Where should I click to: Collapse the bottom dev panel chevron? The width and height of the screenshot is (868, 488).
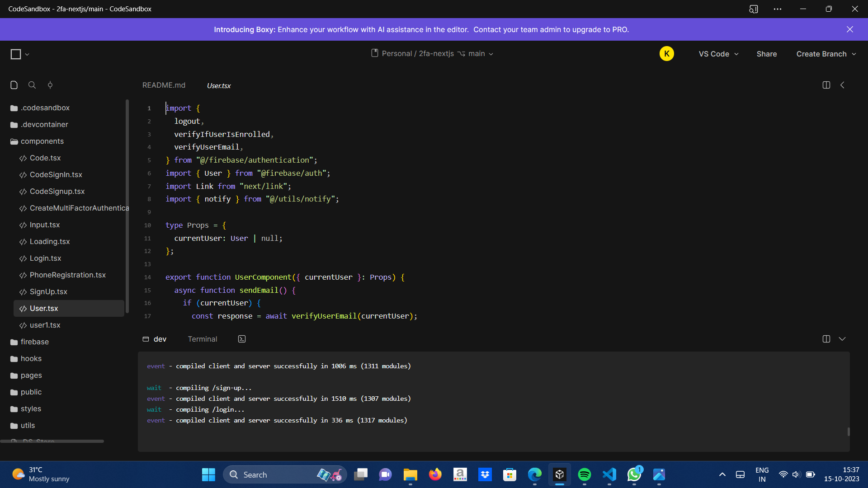[x=842, y=339]
